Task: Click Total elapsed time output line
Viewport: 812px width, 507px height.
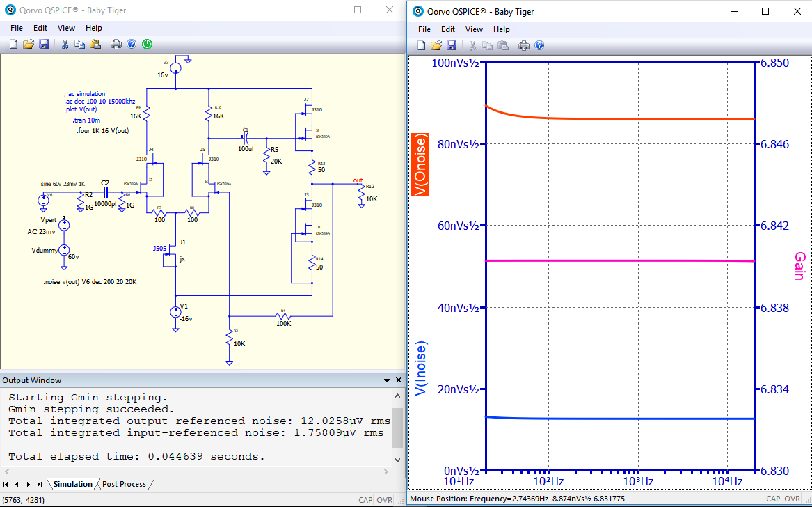Action: point(136,457)
